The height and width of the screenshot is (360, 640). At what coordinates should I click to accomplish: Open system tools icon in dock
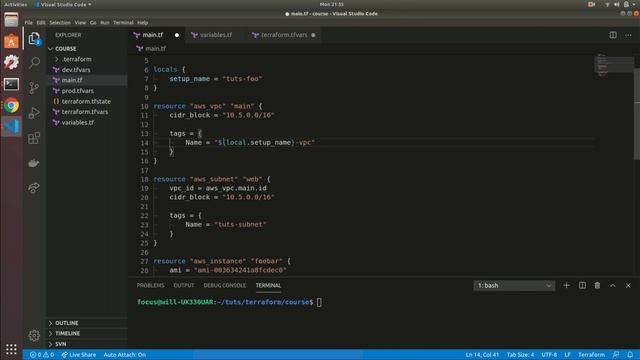click(11, 62)
